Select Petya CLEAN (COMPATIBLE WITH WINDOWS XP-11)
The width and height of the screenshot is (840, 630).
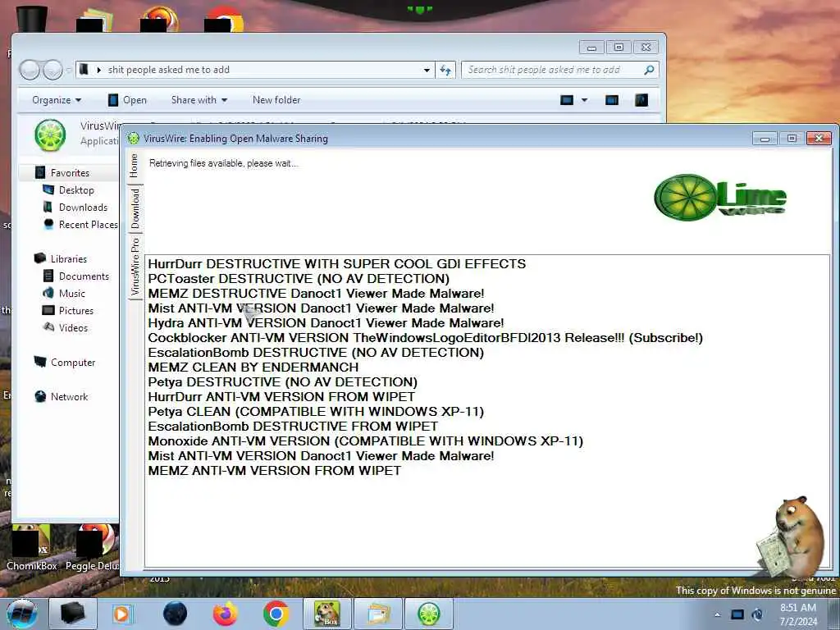coord(316,412)
